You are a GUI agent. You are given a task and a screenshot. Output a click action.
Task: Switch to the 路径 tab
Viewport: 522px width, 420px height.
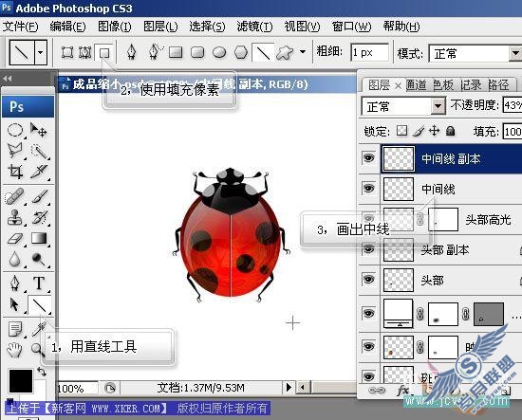click(x=498, y=84)
